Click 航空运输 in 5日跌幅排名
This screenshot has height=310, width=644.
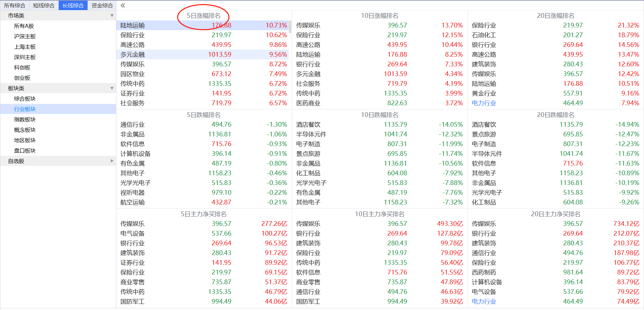(x=132, y=202)
